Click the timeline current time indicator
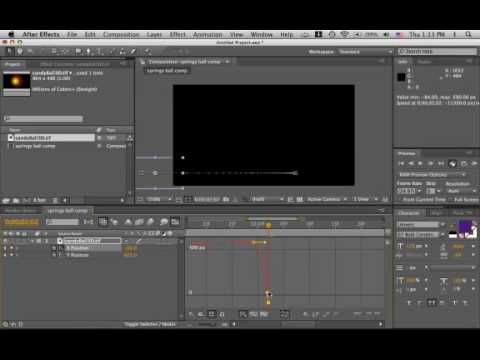The image size is (480, 360). click(269, 225)
